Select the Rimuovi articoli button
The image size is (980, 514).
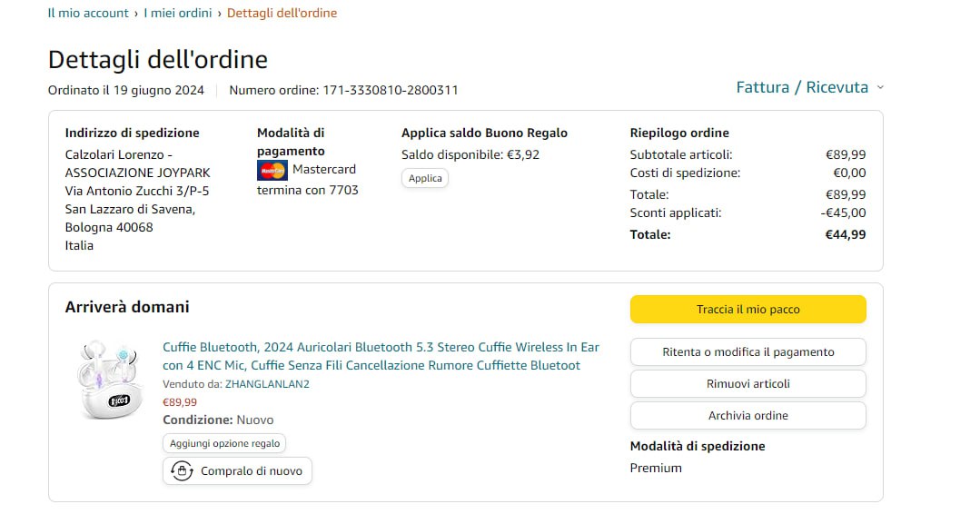747,384
